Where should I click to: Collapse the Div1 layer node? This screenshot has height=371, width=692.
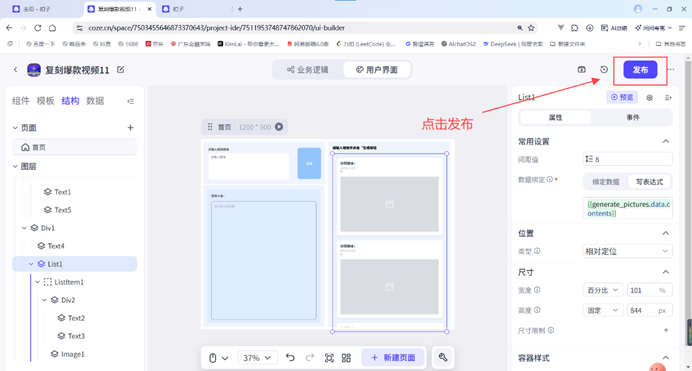coord(24,228)
